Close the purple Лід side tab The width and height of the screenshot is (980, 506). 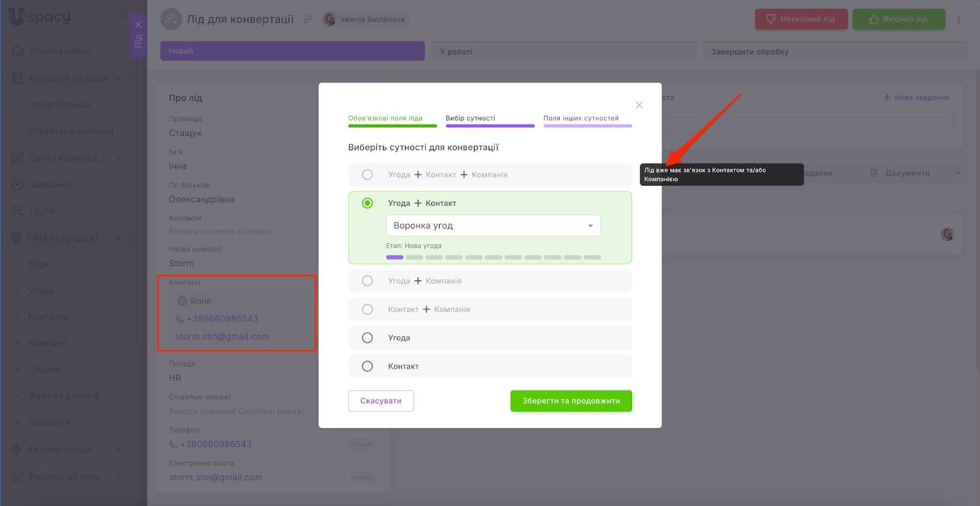(x=138, y=25)
